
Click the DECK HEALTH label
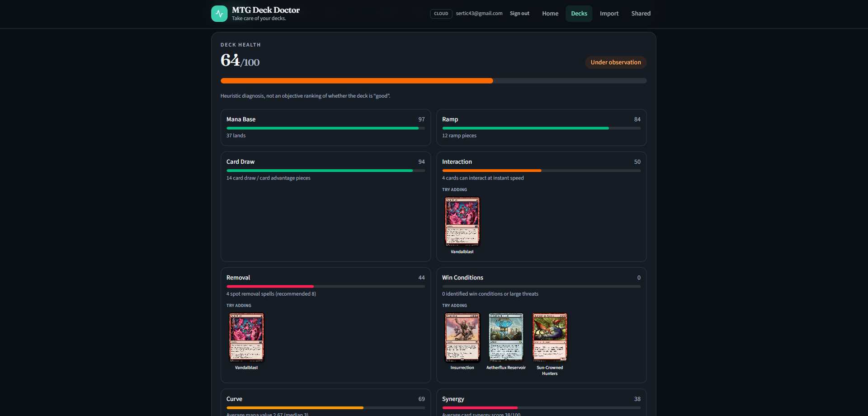coord(241,45)
